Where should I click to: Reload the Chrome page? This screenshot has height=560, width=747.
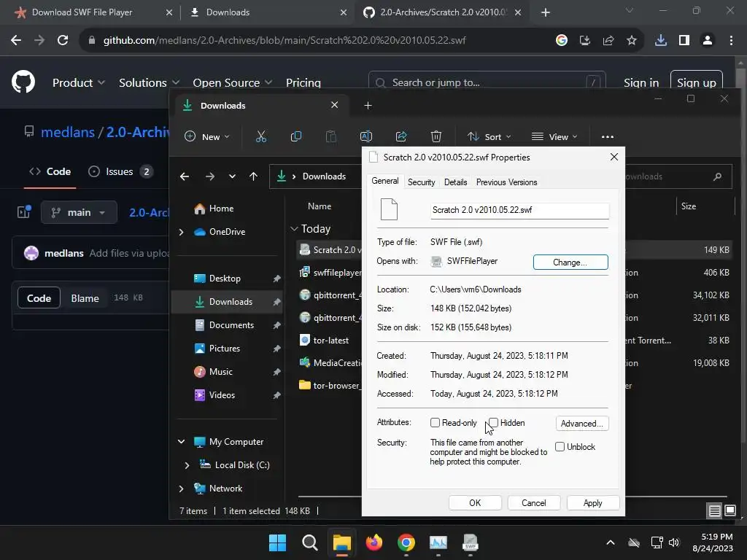[63, 40]
